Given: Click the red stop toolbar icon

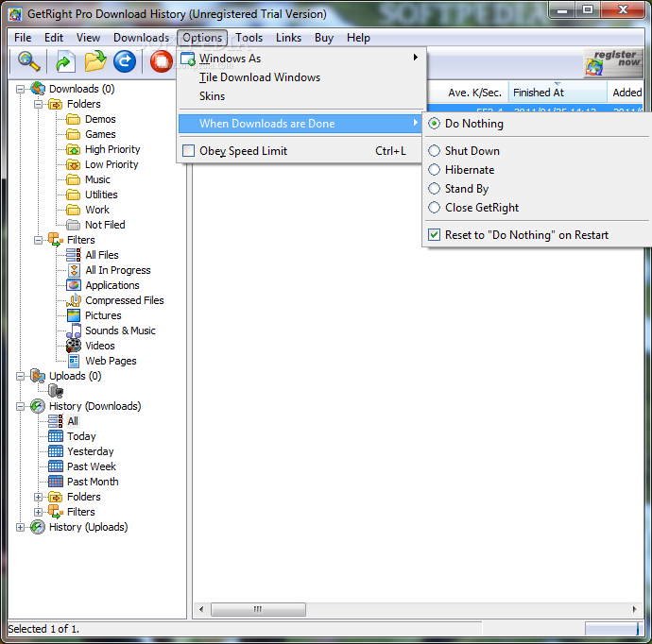Looking at the screenshot, I should pyautogui.click(x=162, y=61).
